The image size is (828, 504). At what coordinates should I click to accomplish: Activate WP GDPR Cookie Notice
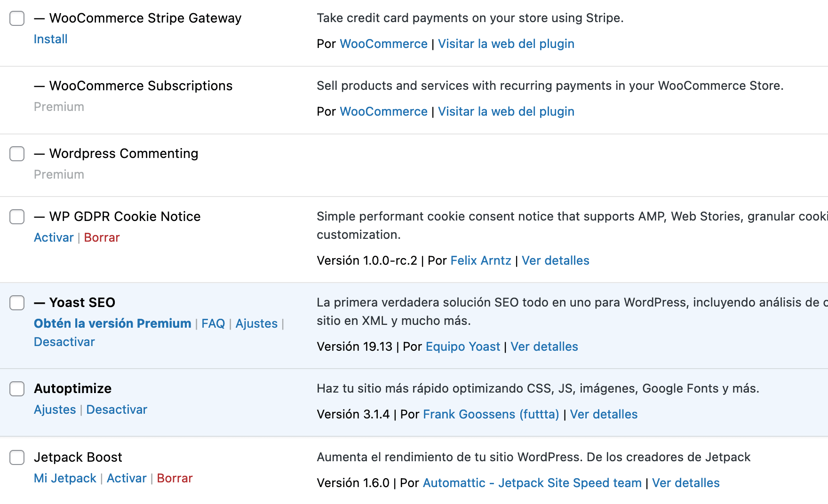(x=54, y=237)
